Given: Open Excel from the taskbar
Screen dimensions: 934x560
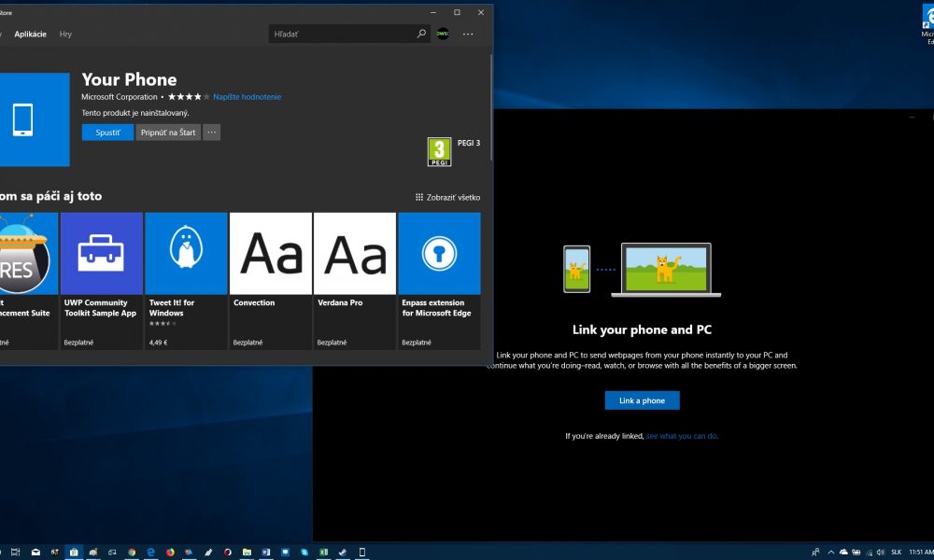Looking at the screenshot, I should coord(323,552).
